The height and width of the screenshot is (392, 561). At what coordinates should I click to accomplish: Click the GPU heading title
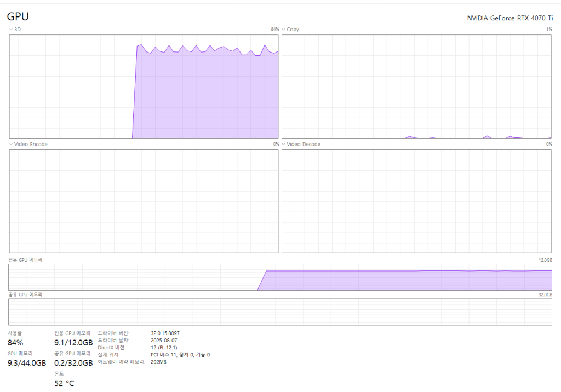18,17
